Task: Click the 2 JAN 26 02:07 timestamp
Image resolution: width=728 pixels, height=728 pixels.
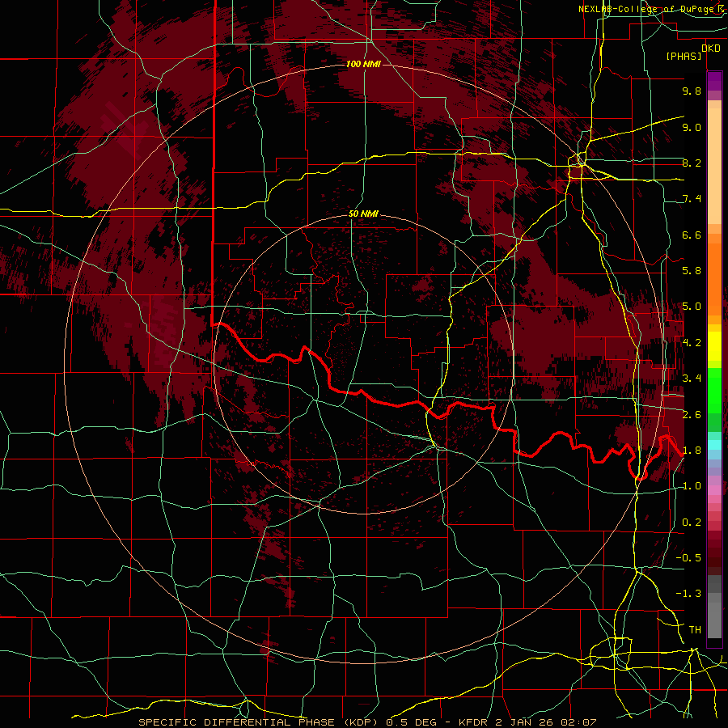Action: pos(547,722)
